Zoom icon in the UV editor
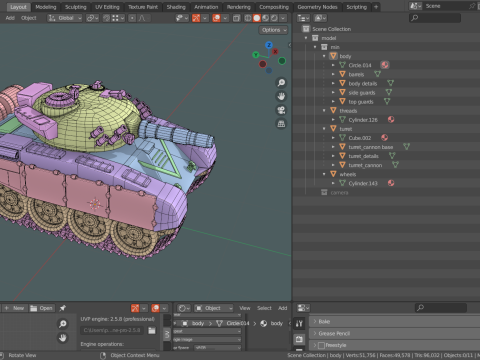This screenshot has height=360, width=480. pyautogui.click(x=62, y=324)
